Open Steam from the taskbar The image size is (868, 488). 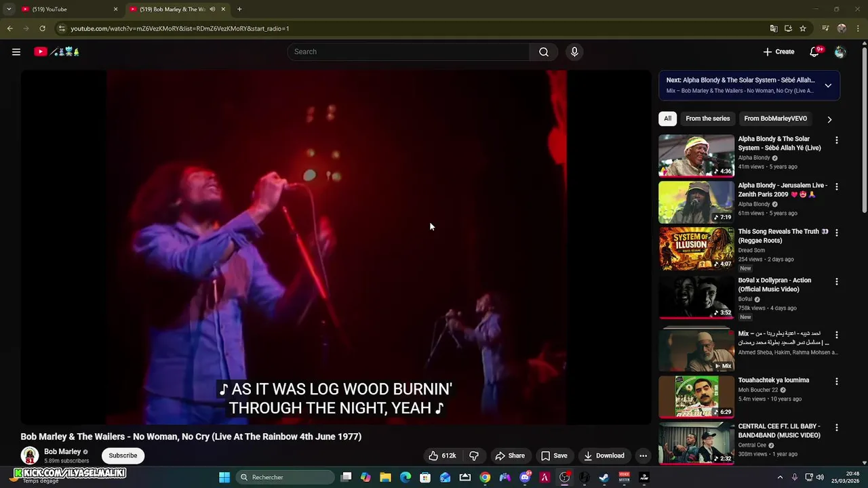pos(604,477)
